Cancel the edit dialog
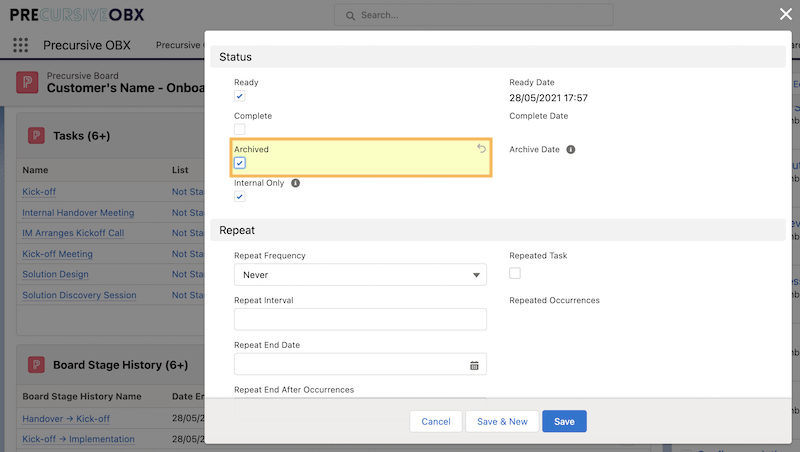 click(x=436, y=421)
